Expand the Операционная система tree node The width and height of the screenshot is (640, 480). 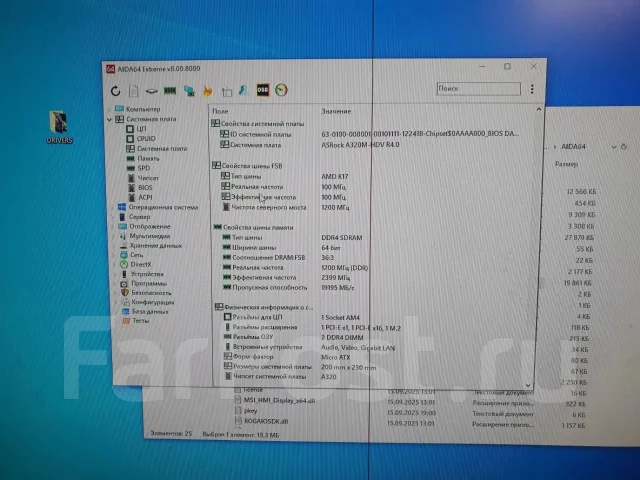point(112,207)
